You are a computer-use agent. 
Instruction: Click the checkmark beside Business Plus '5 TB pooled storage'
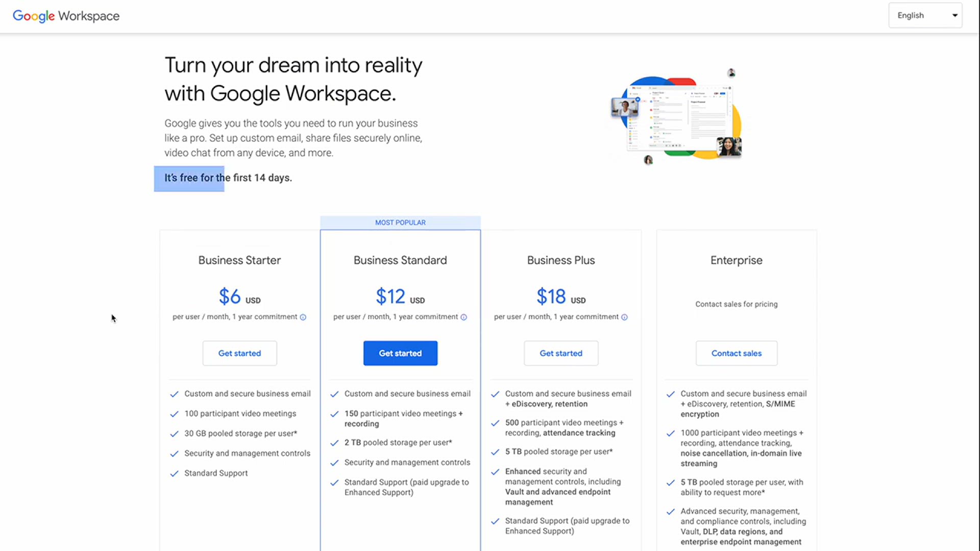point(495,452)
